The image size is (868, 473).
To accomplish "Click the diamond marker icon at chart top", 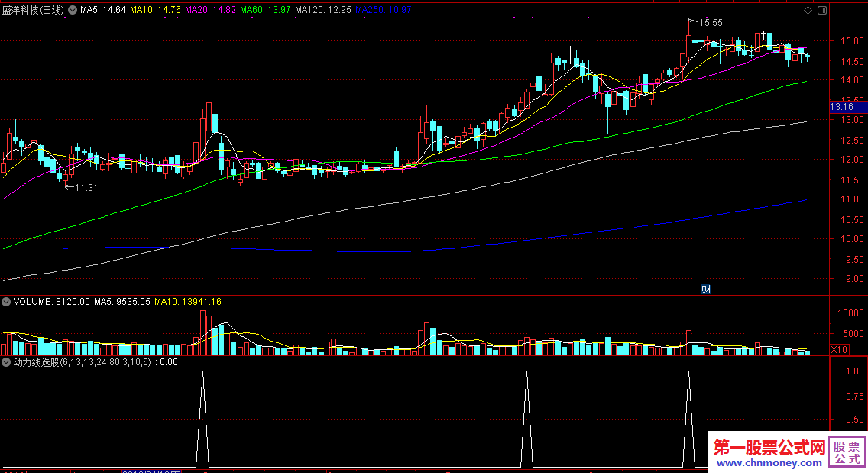I will pyautogui.click(x=808, y=10).
